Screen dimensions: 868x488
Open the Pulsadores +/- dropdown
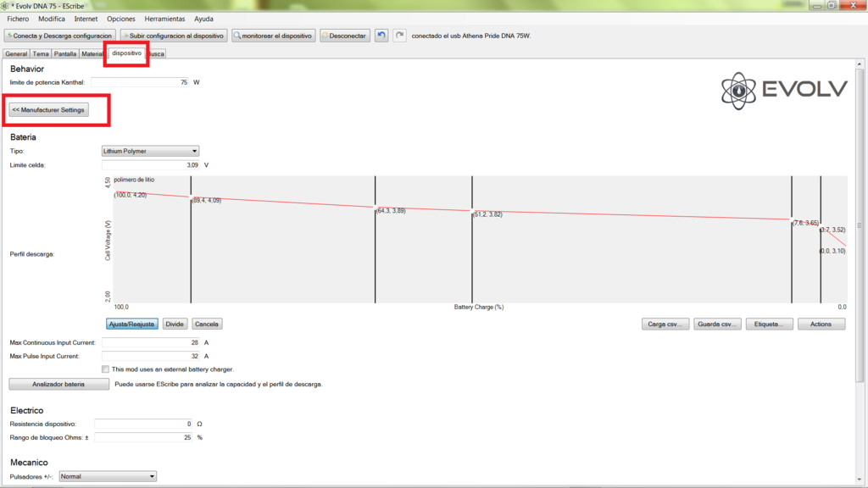(x=108, y=476)
